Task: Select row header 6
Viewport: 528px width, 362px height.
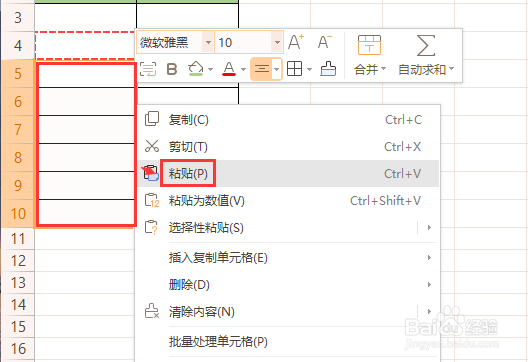Action: [18, 101]
